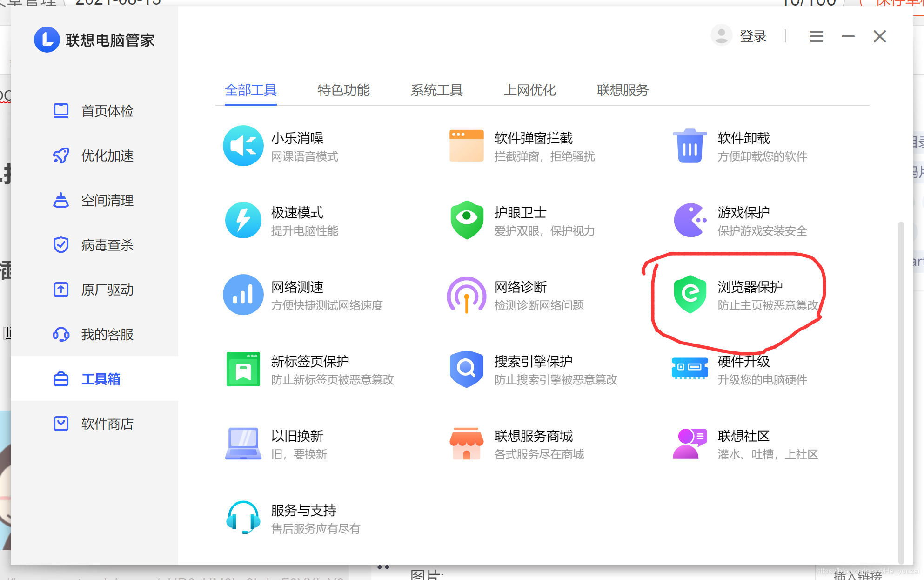The width and height of the screenshot is (924, 580).
Task: Switch to the 系统工具 tab
Action: point(437,90)
